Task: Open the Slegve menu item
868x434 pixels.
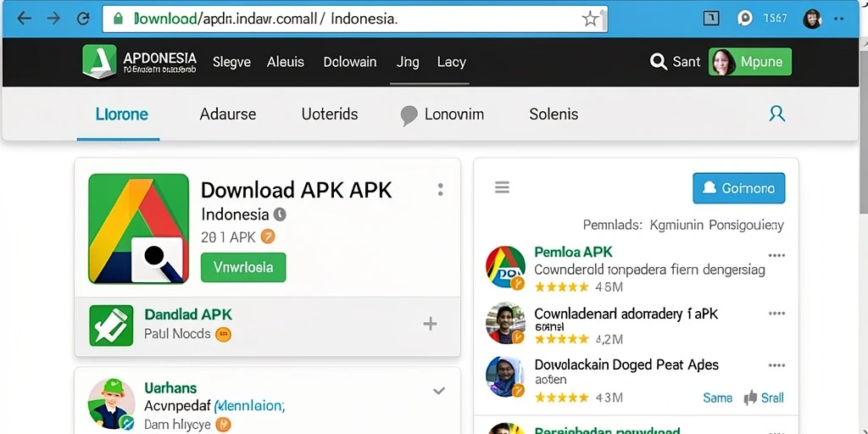Action: 232,62
